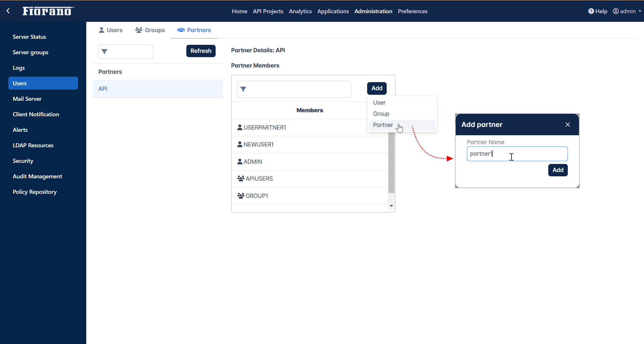Select the Partners tab

point(194,30)
